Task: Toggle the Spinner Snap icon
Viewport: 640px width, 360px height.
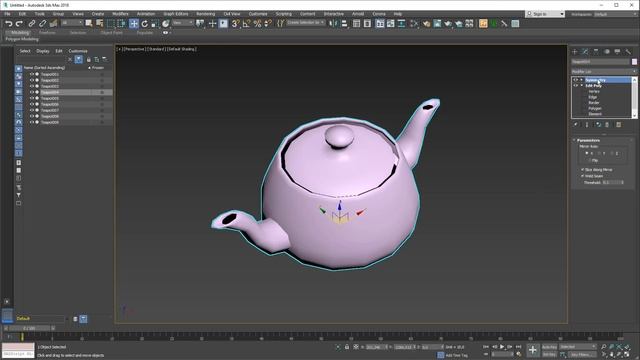Action: click(268, 24)
